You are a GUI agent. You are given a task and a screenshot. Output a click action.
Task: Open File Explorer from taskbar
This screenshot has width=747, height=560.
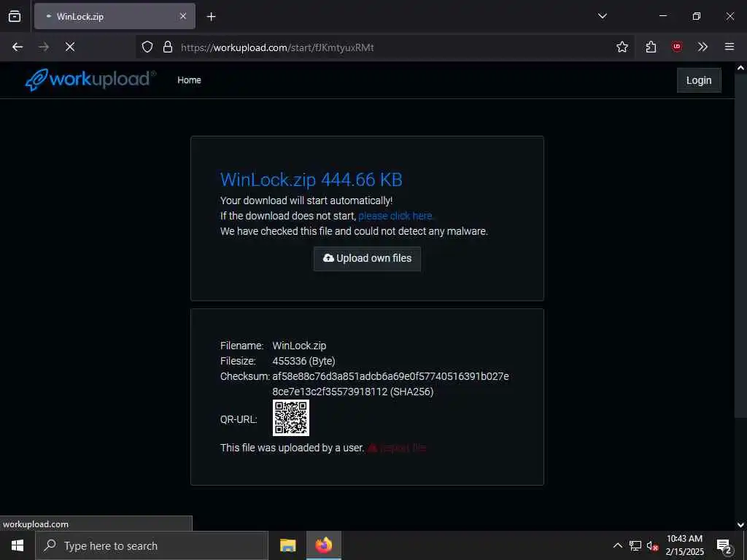(287, 545)
